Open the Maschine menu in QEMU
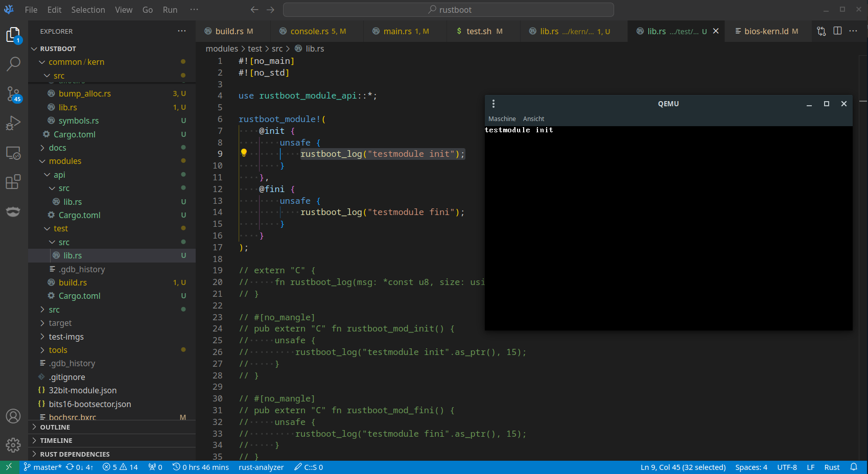 point(502,118)
